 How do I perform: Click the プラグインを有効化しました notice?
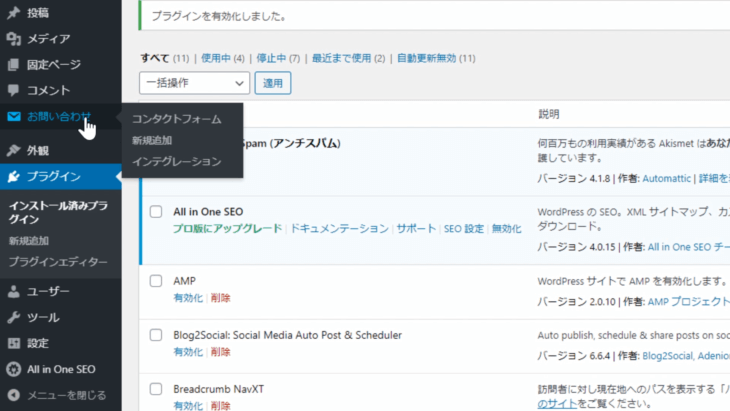point(219,16)
